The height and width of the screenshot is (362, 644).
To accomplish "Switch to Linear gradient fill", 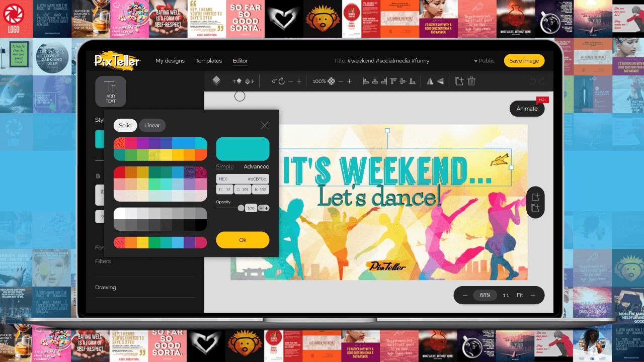I will (x=152, y=125).
